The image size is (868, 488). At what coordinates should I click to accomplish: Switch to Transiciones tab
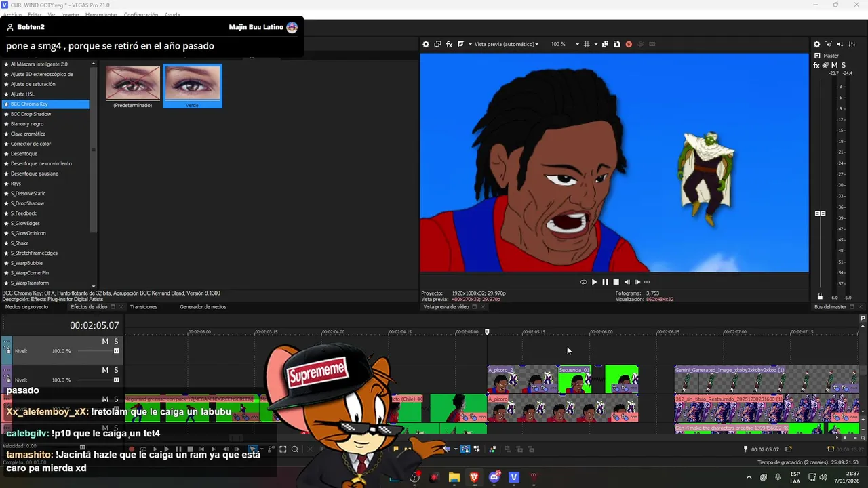click(144, 307)
